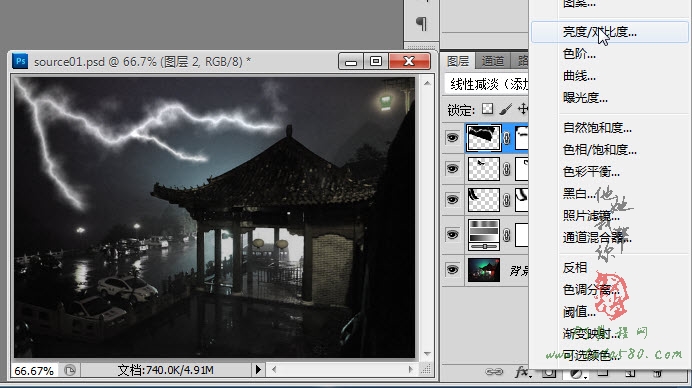Switch to the 通道 channels tab
Screen dimensions: 692x388
493,61
